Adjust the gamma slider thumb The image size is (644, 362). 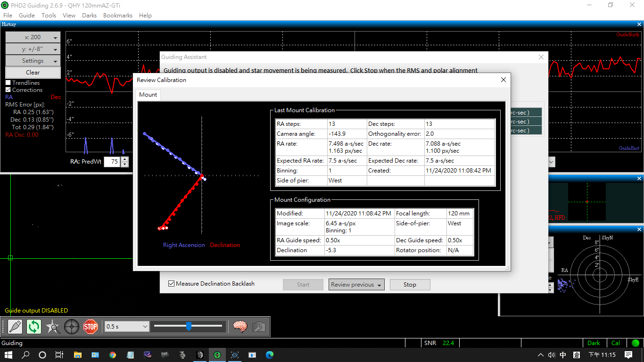(x=189, y=326)
